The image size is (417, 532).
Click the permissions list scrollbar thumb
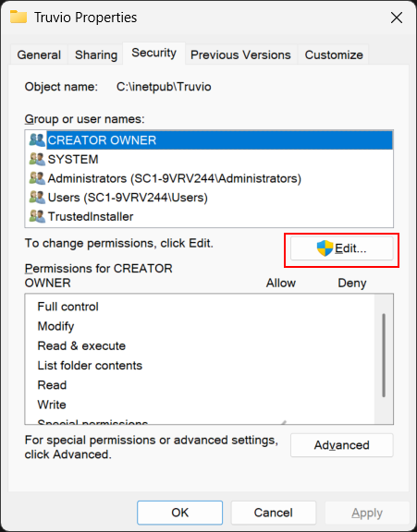tap(384, 356)
